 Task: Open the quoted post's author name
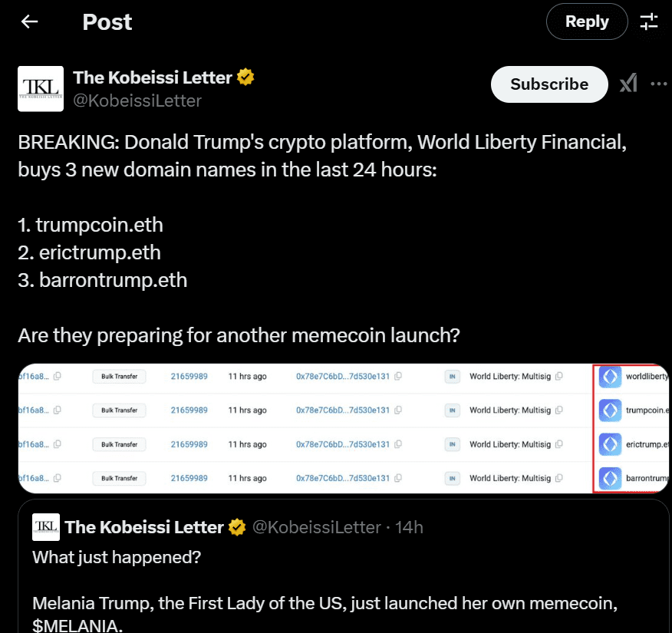[144, 527]
